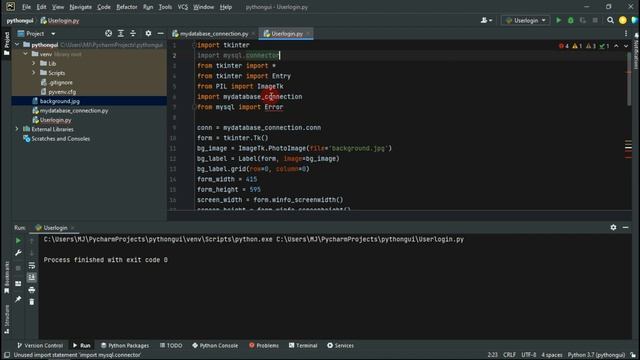This screenshot has height=360, width=640.
Task: Open the TODO tool window
Action: click(171, 345)
